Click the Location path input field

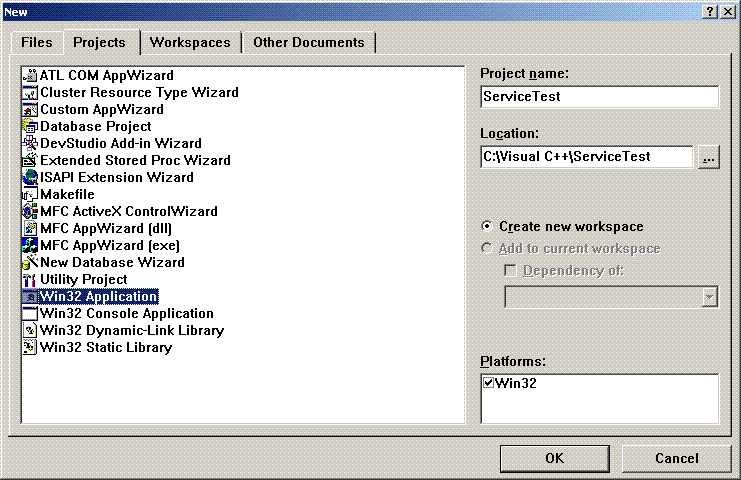click(587, 157)
